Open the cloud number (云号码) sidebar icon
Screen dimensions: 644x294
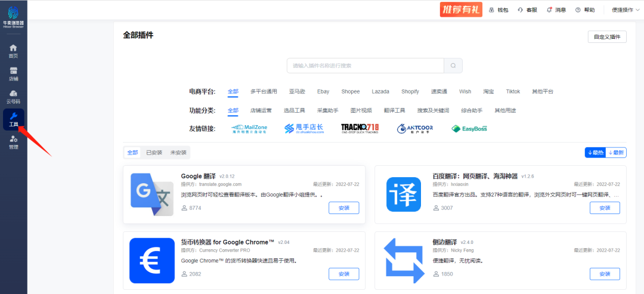point(13,97)
